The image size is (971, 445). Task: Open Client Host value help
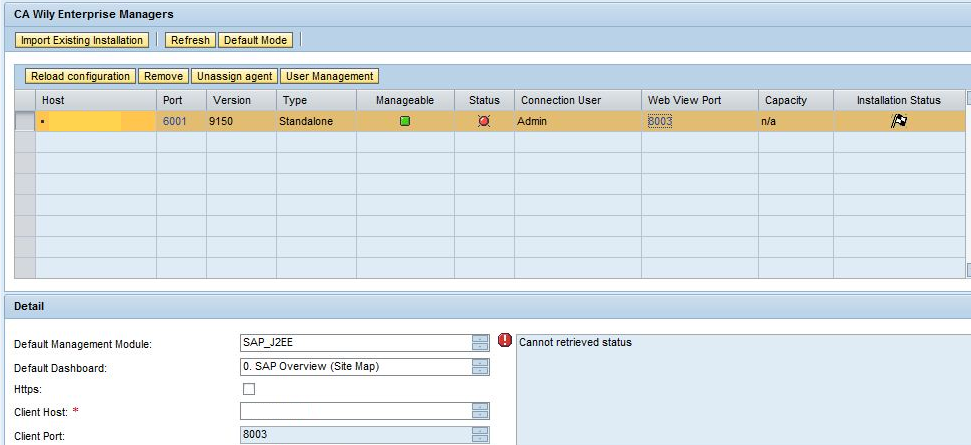coord(480,411)
